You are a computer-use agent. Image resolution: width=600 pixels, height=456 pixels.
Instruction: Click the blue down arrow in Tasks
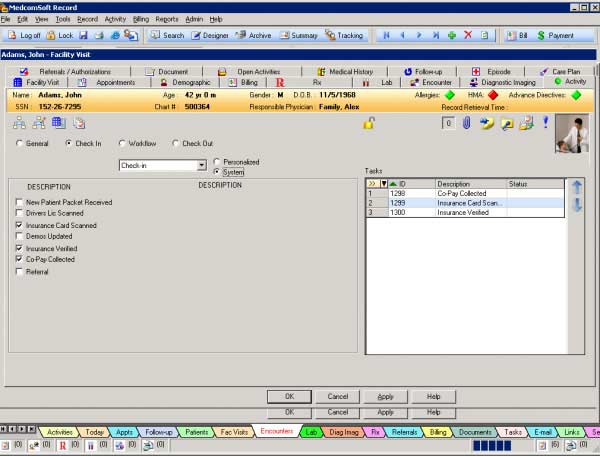tap(577, 205)
